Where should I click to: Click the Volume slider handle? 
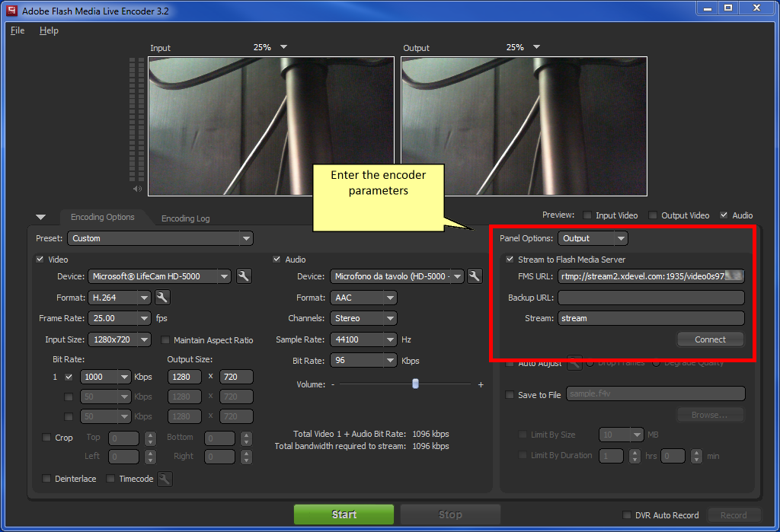point(415,384)
